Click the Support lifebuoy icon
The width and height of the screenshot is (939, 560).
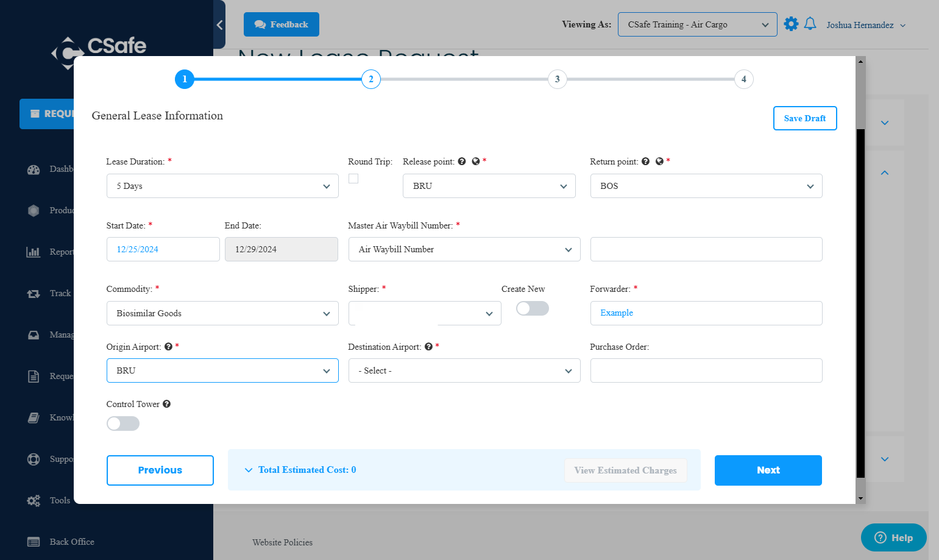34,459
